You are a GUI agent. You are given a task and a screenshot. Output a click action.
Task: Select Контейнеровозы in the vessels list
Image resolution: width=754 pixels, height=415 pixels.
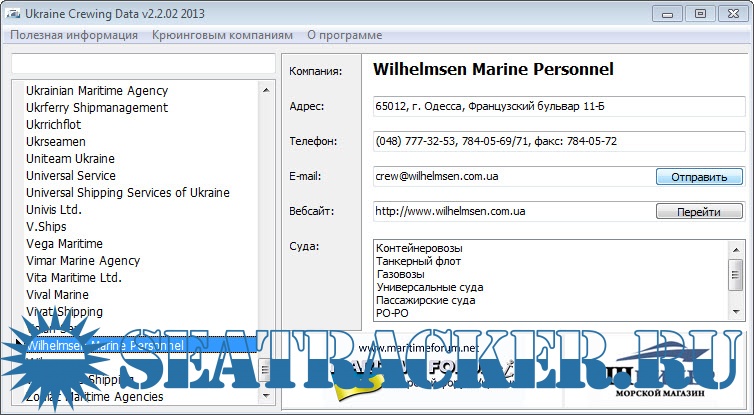tap(410, 248)
